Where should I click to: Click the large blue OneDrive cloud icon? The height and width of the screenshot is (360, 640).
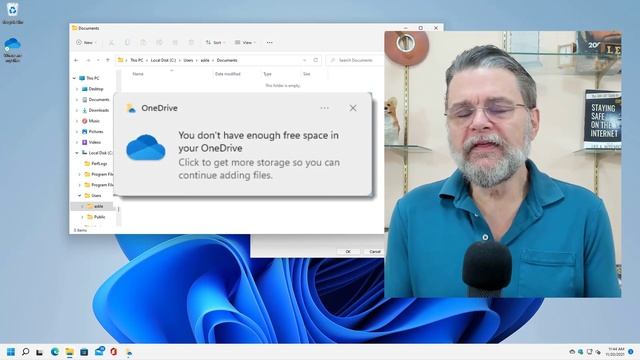click(x=146, y=147)
